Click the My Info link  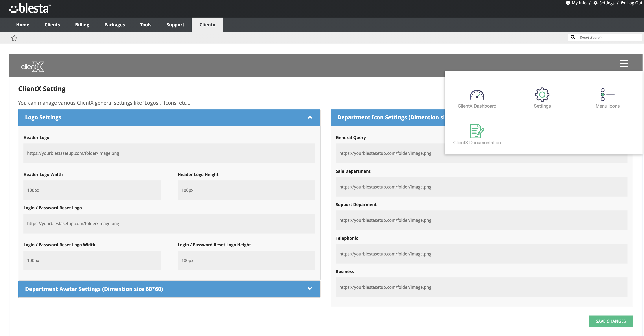[576, 3]
